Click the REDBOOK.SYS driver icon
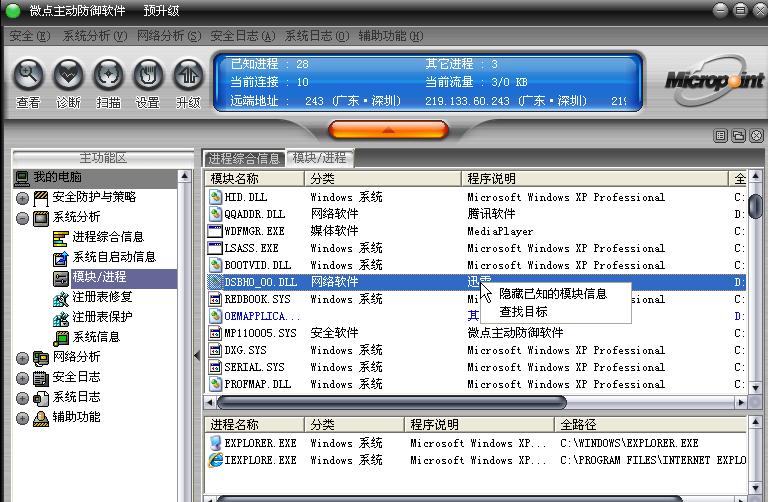768x502 pixels. click(216, 299)
